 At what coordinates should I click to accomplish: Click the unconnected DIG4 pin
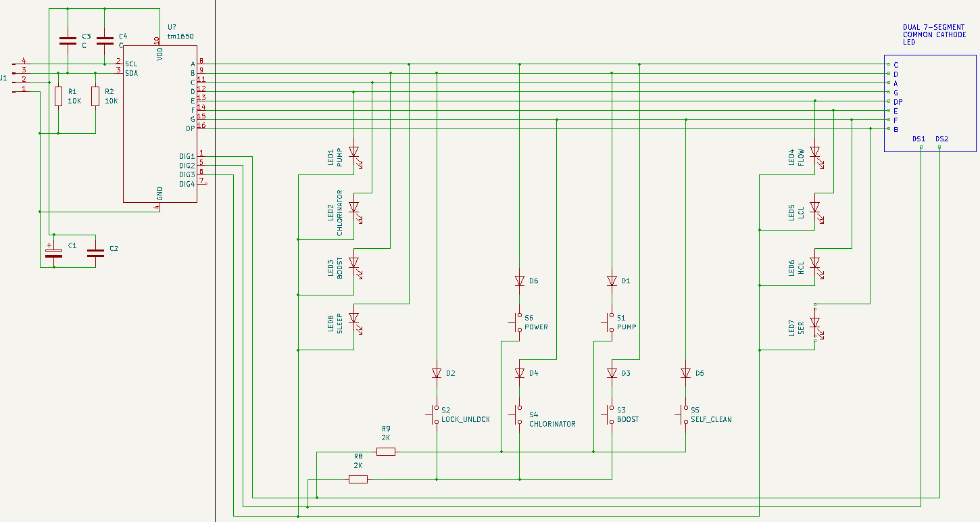(x=202, y=183)
